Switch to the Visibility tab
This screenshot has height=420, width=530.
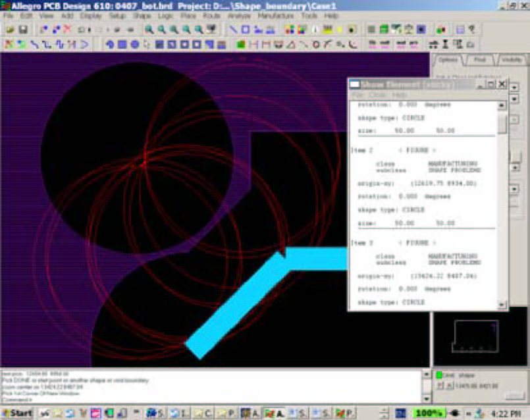(512, 60)
